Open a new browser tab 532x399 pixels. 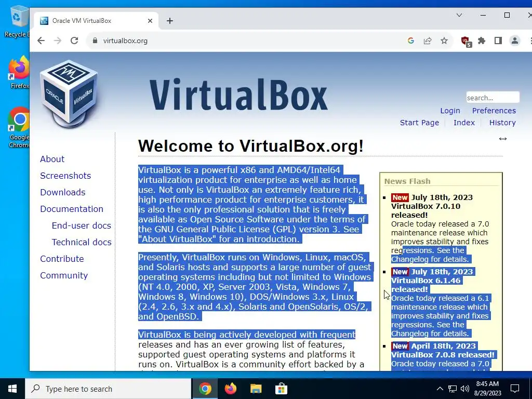coord(170,21)
